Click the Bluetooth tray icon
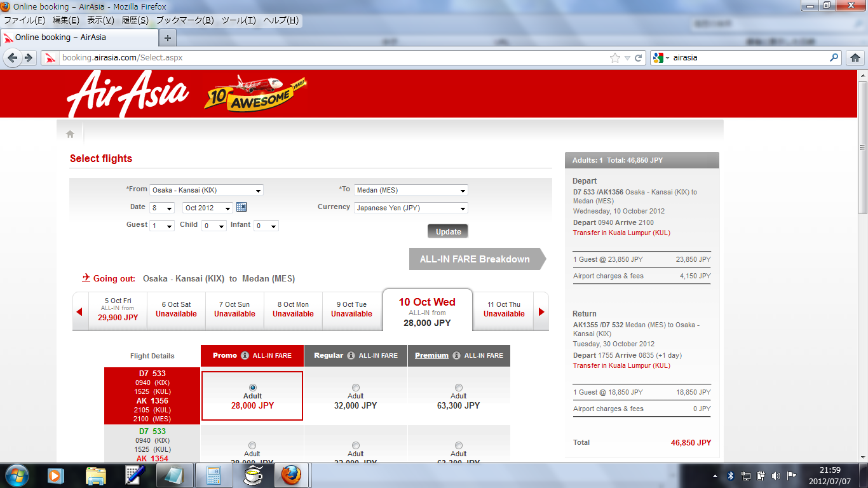This screenshot has height=488, width=868. 731,475
